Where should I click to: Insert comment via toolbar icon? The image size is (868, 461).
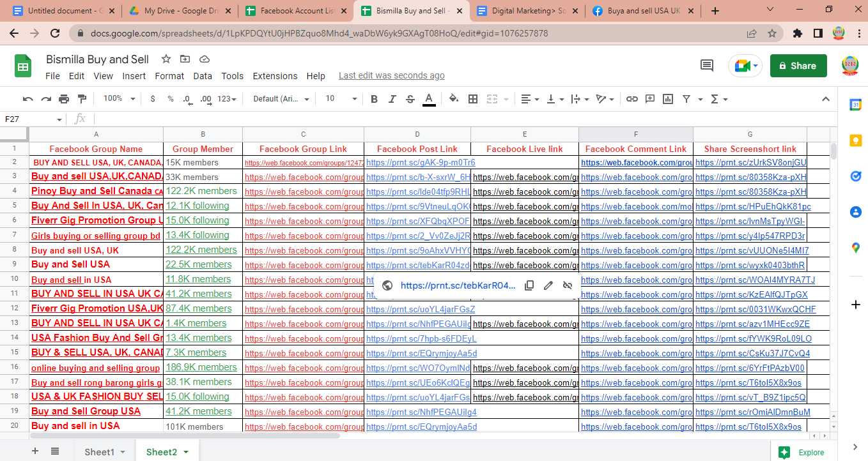[x=650, y=99]
